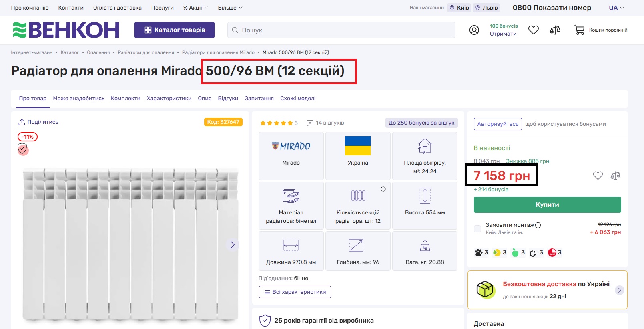Click the search magnifier icon

[235, 30]
